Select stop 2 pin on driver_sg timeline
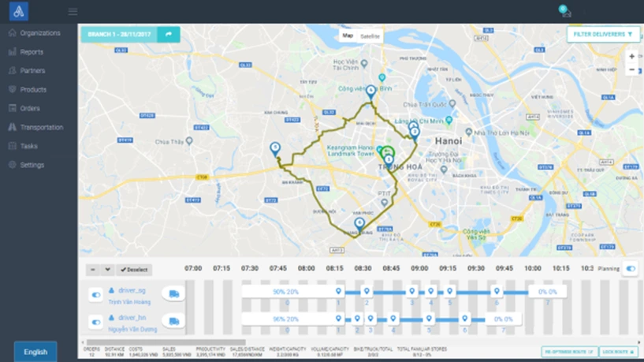This screenshot has width=644, height=362. click(367, 291)
